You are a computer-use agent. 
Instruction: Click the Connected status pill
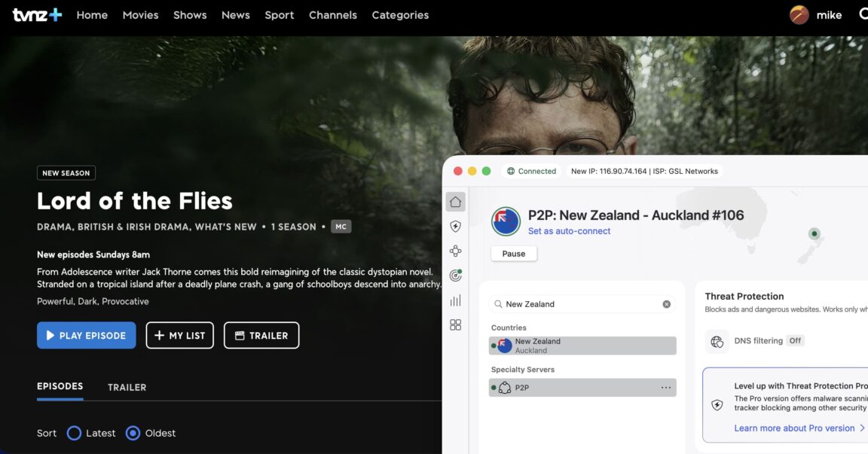(x=531, y=171)
